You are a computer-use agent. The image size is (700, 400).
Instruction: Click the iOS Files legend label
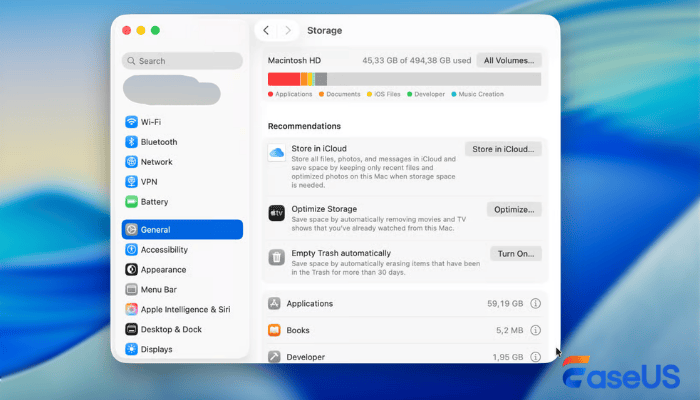[387, 94]
